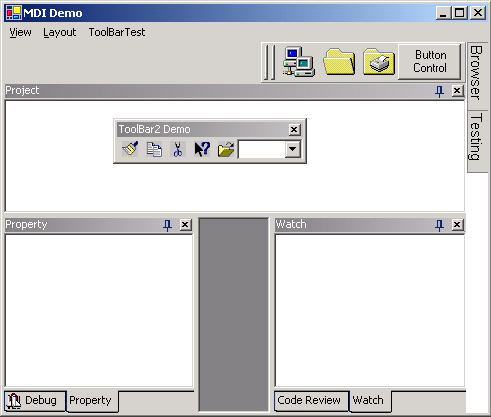Viewport: 491px width, 417px height.
Task: Click the Button Control button
Action: [x=430, y=62]
